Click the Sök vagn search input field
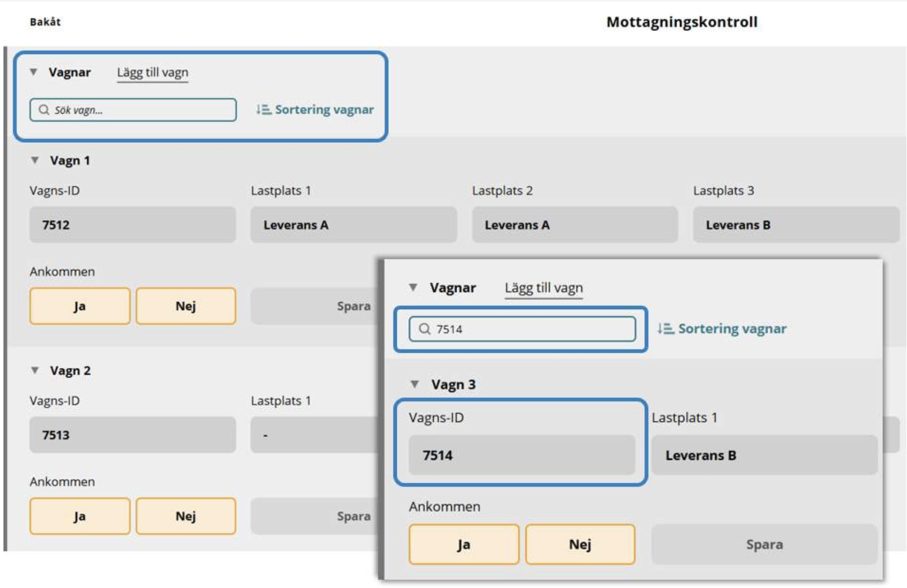This screenshot has height=588, width=907. pyautogui.click(x=133, y=110)
